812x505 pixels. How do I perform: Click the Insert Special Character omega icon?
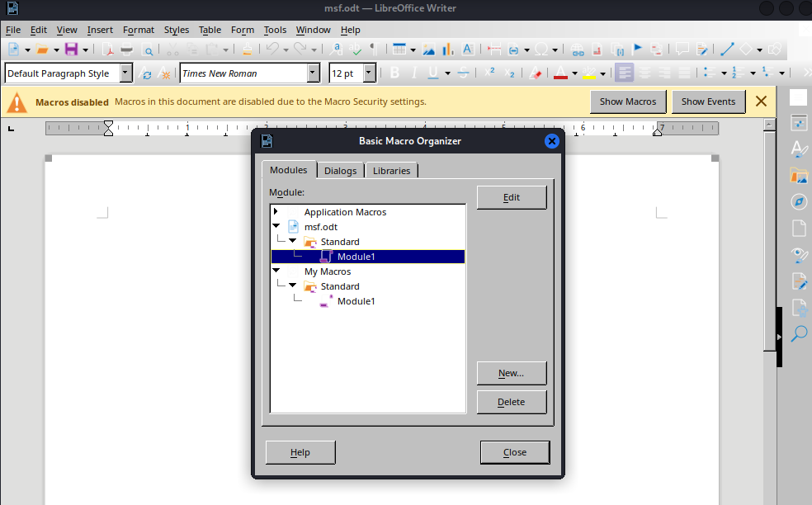[541, 50]
